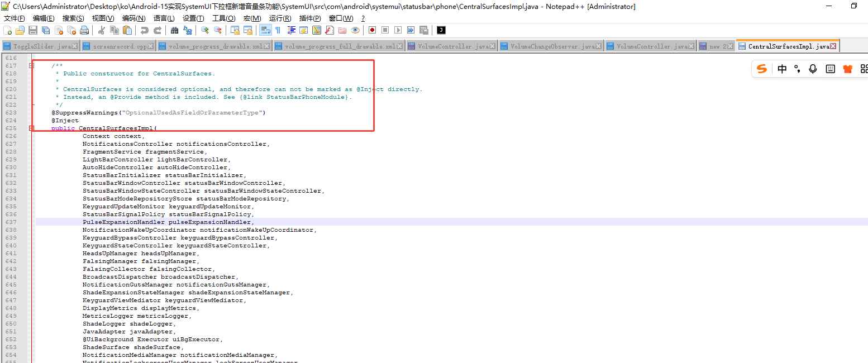The image size is (868, 363).
Task: Toggle Show All Characters pilcrow icon
Action: 278,30
